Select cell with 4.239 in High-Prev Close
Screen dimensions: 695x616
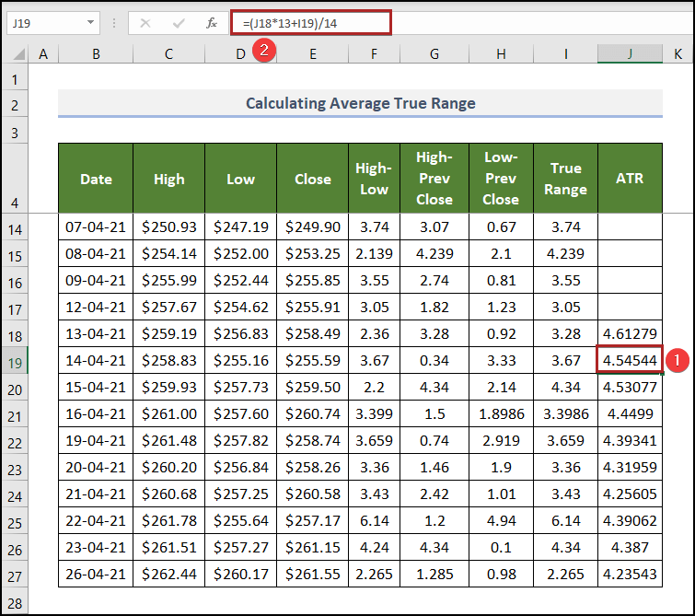[434, 253]
